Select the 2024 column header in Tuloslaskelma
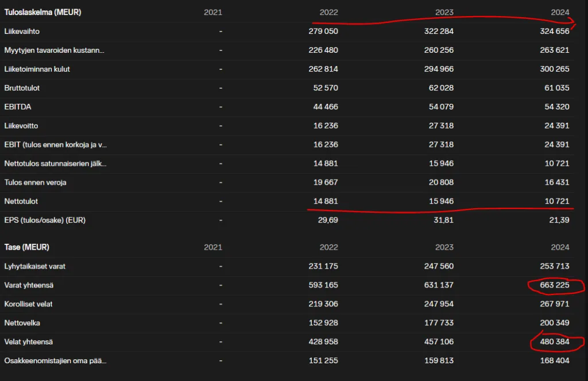This screenshot has height=381, width=588. tap(559, 12)
